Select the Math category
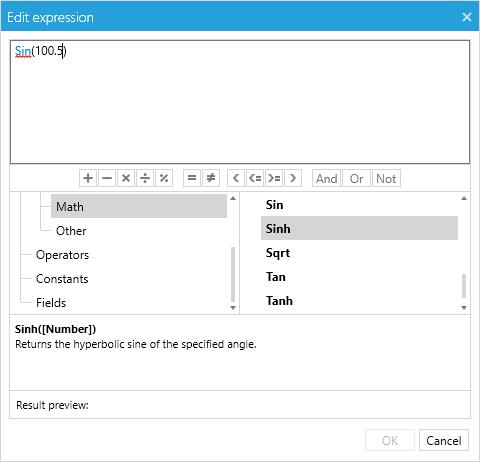480x462 pixels. pos(139,206)
